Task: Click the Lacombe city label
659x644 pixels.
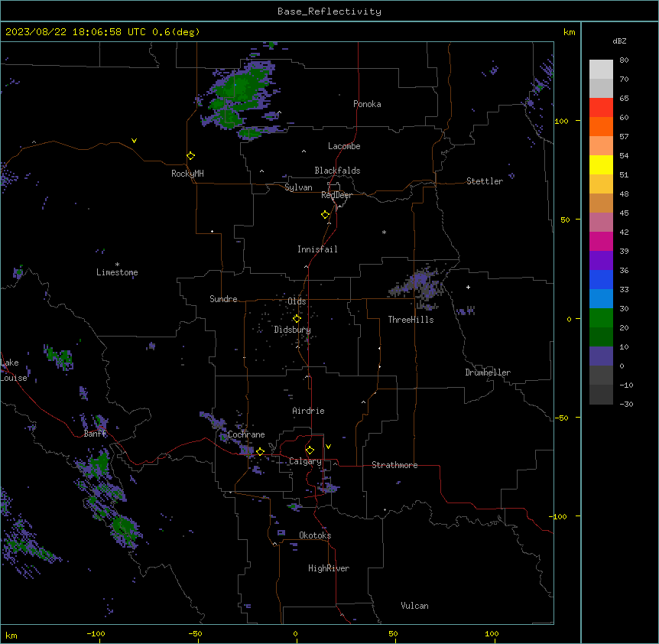Action: point(344,146)
